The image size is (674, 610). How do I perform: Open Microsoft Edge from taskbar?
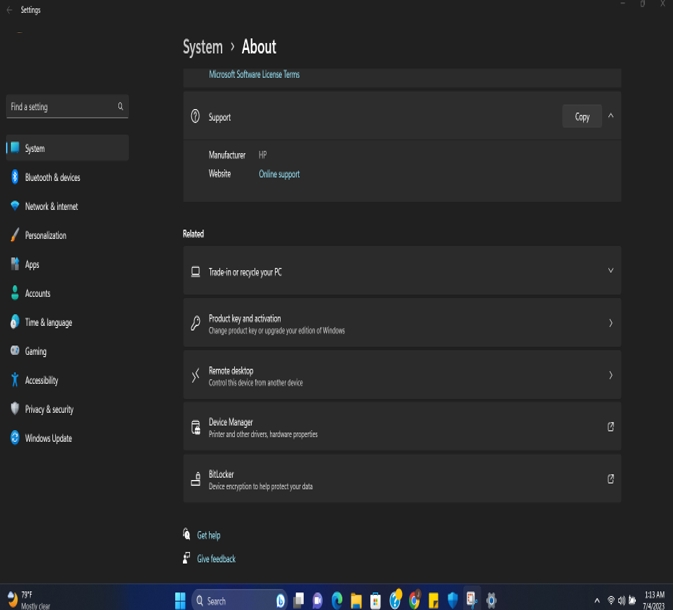[337, 600]
